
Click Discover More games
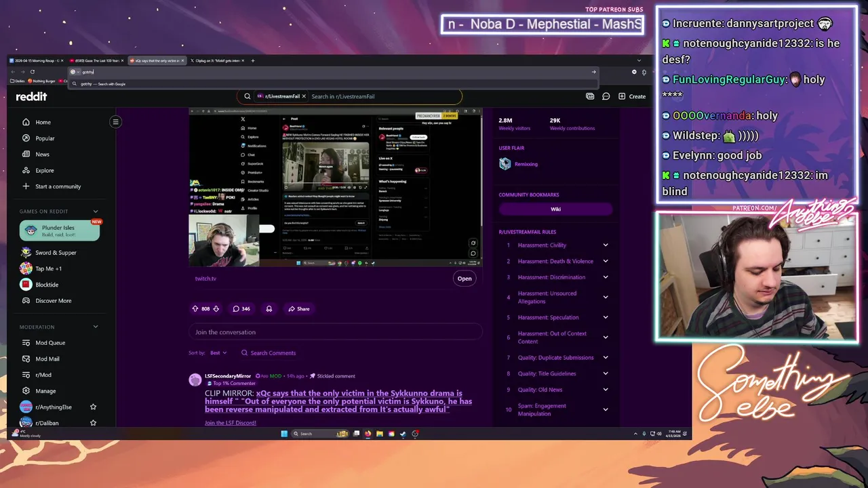click(53, 301)
